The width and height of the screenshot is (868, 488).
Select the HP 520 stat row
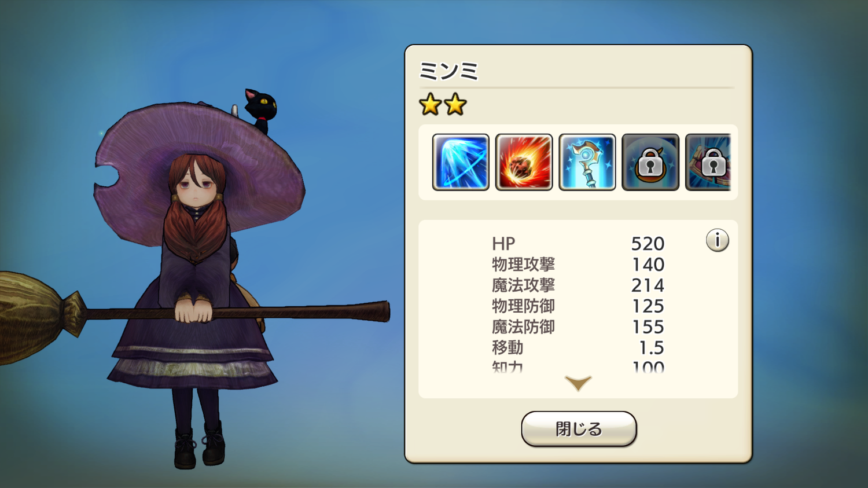point(578,244)
